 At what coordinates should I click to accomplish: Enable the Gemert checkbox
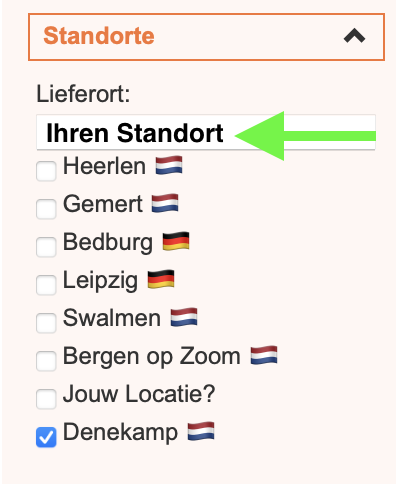(x=46, y=209)
